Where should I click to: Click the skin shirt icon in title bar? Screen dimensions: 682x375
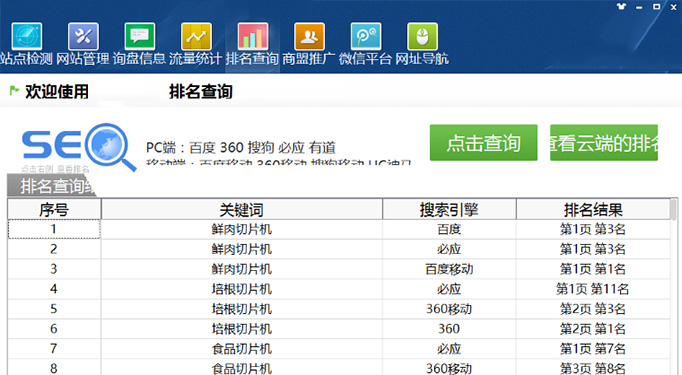pos(622,6)
